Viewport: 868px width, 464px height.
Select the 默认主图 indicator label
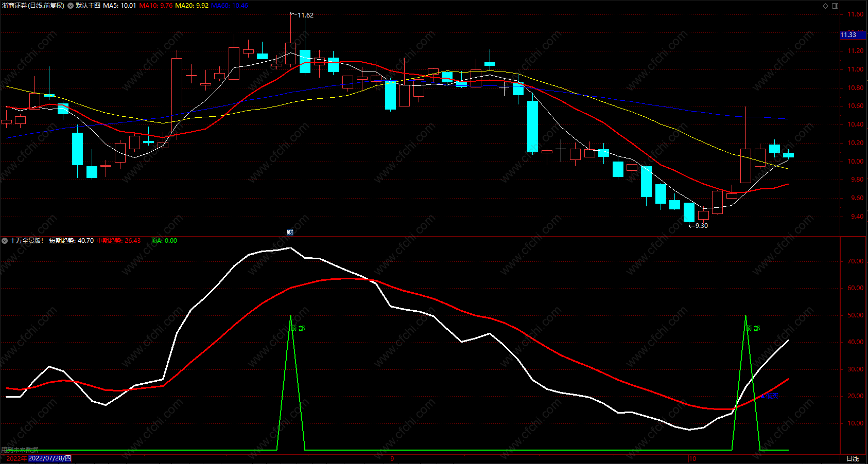pyautogui.click(x=88, y=6)
